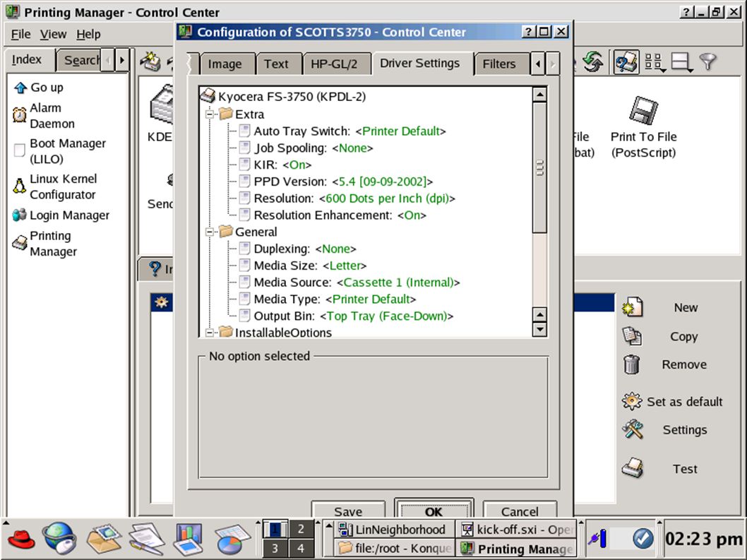This screenshot has height=560, width=747.
Task: Switch to the Text tab
Action: pos(276,64)
